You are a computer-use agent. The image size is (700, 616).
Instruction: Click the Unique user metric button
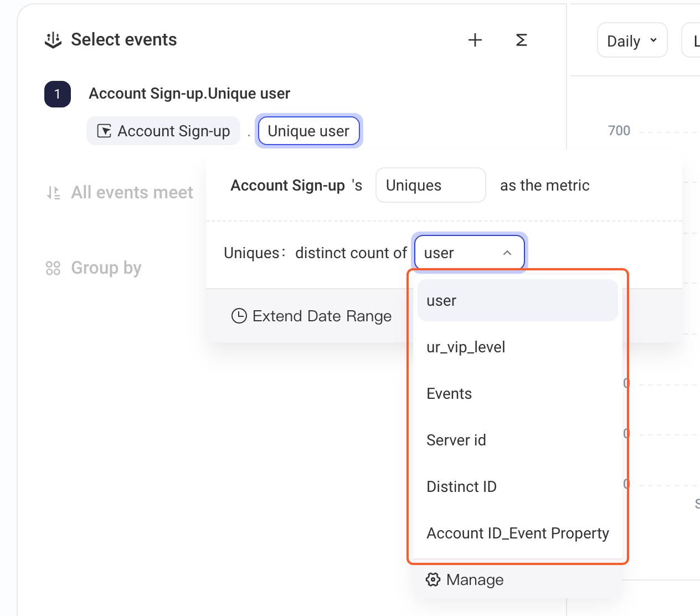(309, 131)
